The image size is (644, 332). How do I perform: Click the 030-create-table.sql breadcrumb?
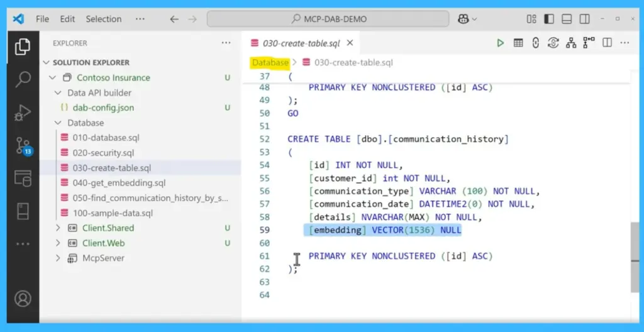(353, 63)
